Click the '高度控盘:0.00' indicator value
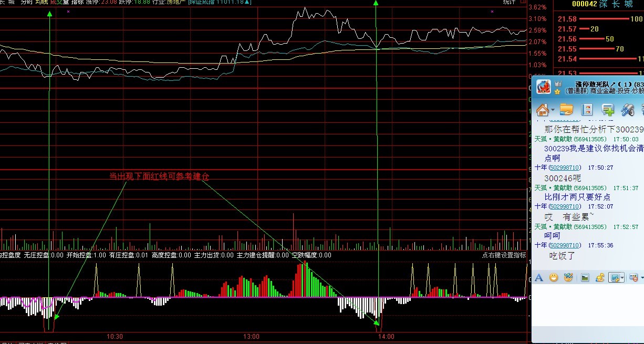This screenshot has width=644, height=344. point(171,255)
